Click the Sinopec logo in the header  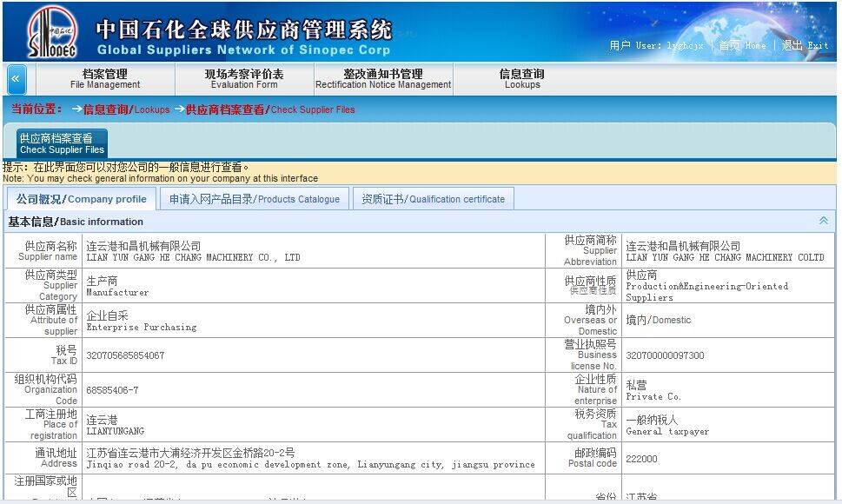[52, 31]
